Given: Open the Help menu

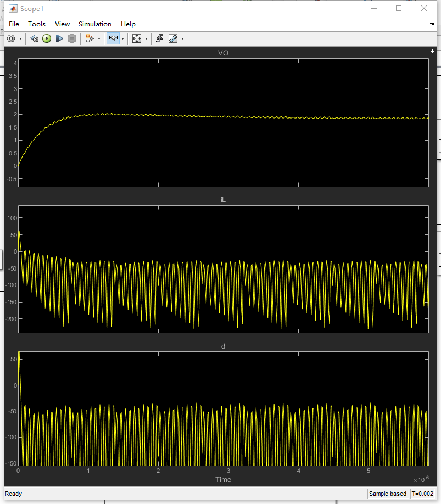Looking at the screenshot, I should [128, 24].
